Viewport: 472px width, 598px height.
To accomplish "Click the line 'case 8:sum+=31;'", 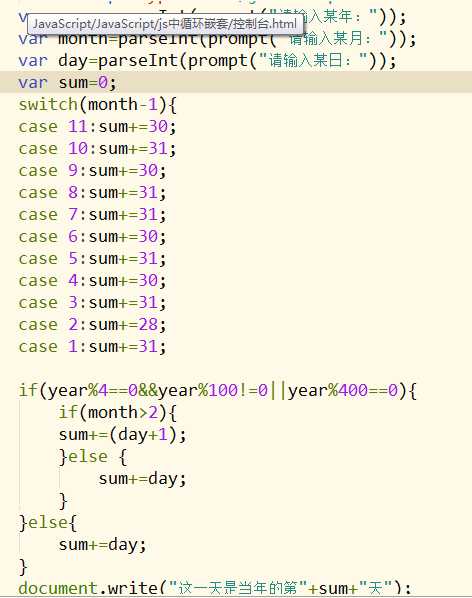I will click(x=92, y=193).
